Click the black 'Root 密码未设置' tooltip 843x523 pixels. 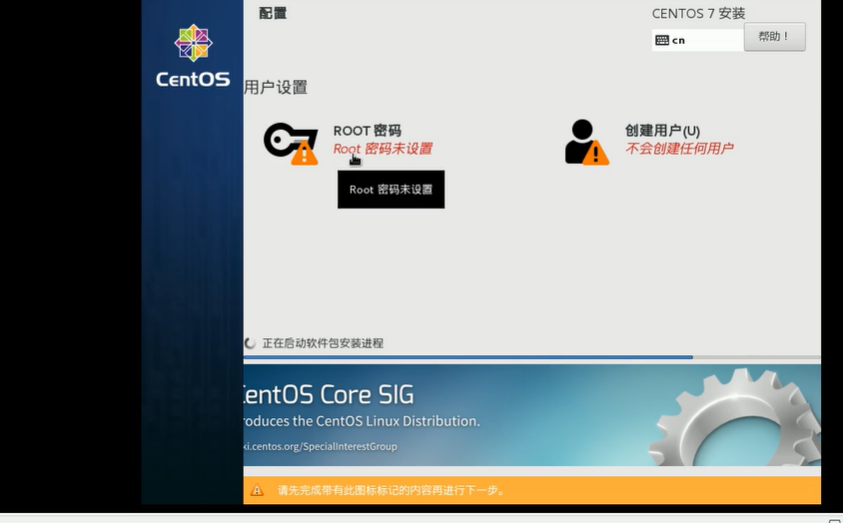pyautogui.click(x=391, y=189)
